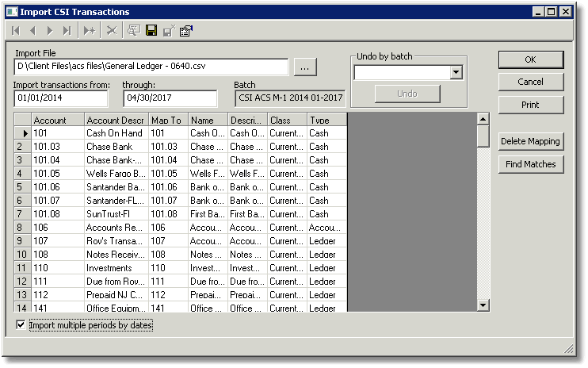Add new record toolbar icon
The height and width of the screenshot is (368, 588).
pos(90,31)
